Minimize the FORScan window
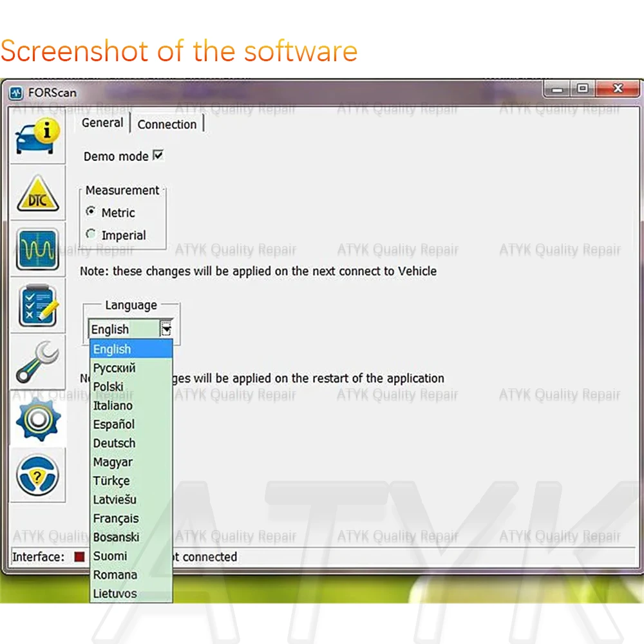The height and width of the screenshot is (644, 644). (557, 88)
